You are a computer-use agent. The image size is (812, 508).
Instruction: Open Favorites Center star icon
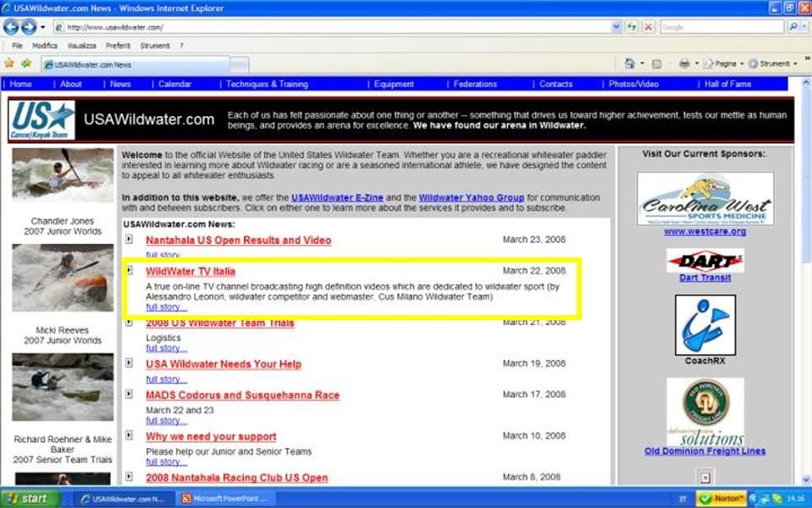(9, 63)
